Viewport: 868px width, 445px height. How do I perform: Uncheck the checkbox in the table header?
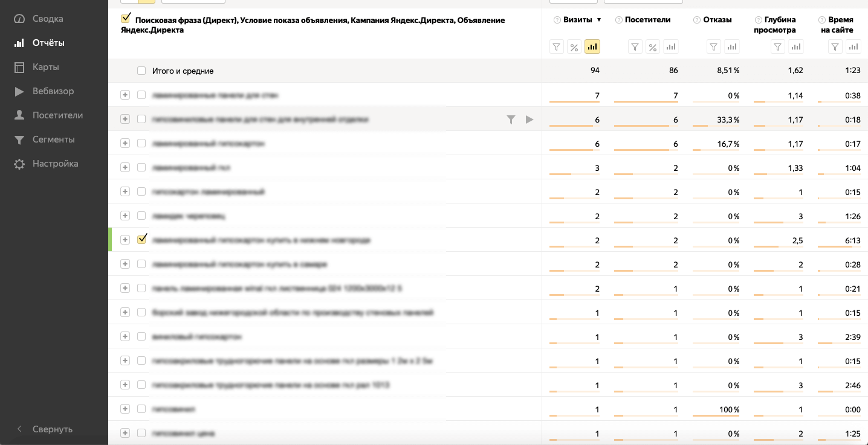(x=126, y=19)
